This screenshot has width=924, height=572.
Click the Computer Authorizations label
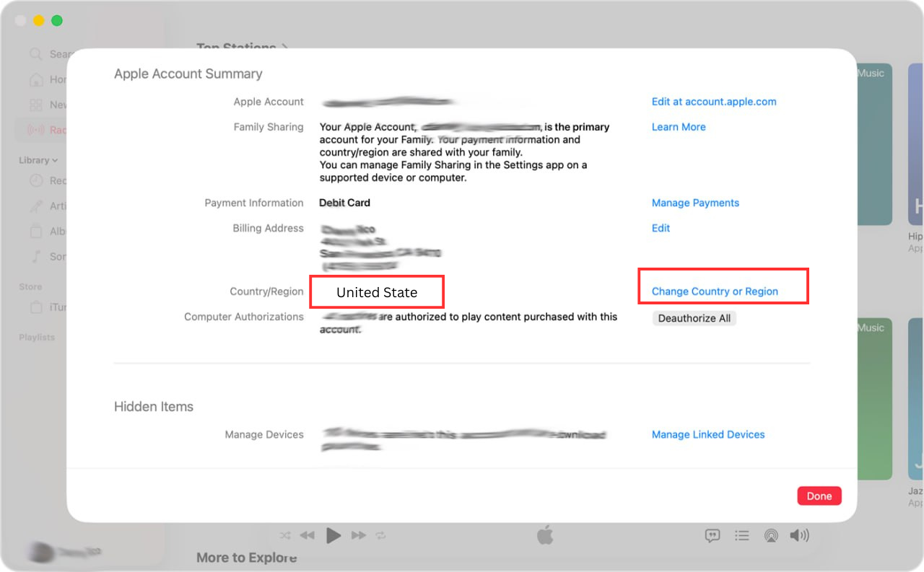[244, 317]
